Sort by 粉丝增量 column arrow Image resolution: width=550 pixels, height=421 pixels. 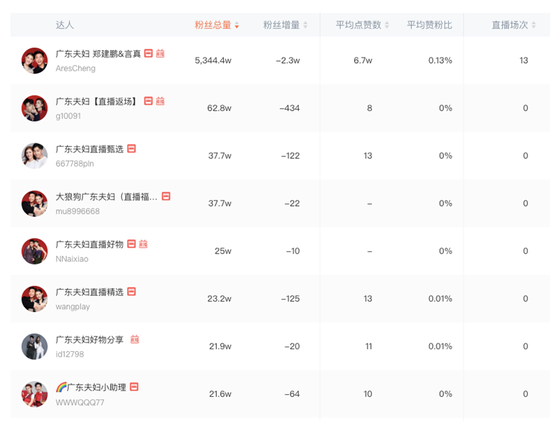pos(305,25)
